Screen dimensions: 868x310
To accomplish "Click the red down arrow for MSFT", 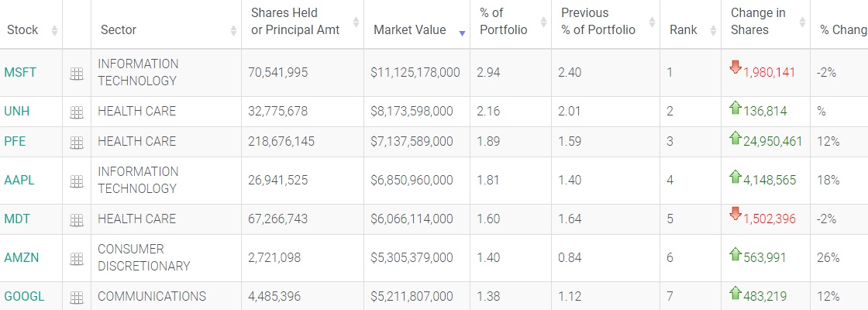I will pyautogui.click(x=735, y=68).
